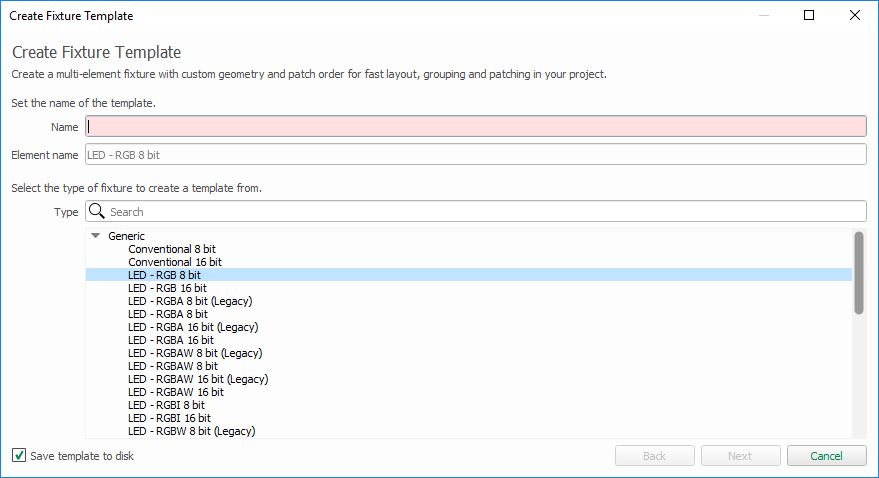Viewport: 879px width, 478px height.
Task: Collapse the Generic fixture category
Action: 96,236
